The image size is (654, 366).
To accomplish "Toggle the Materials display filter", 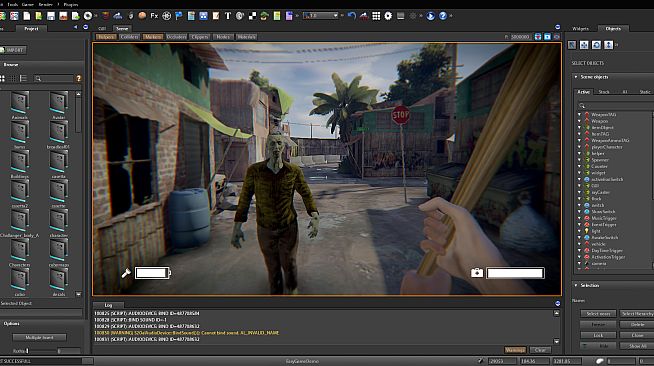I will coord(246,37).
